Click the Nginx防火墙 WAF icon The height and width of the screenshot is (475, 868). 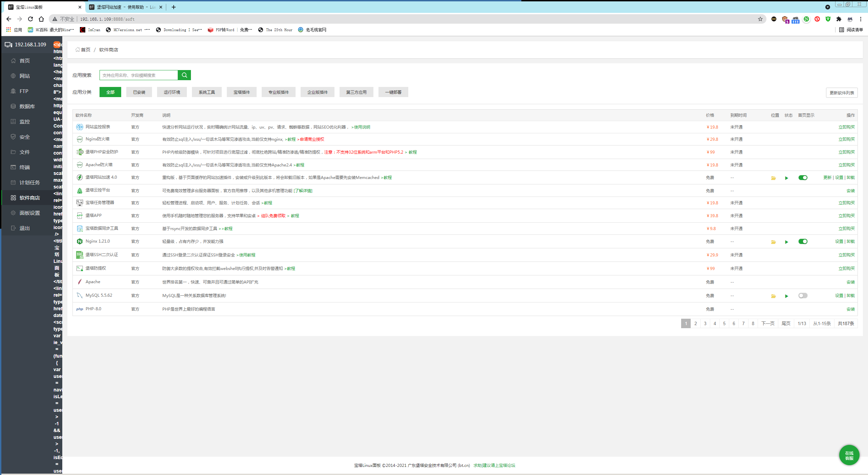80,139
